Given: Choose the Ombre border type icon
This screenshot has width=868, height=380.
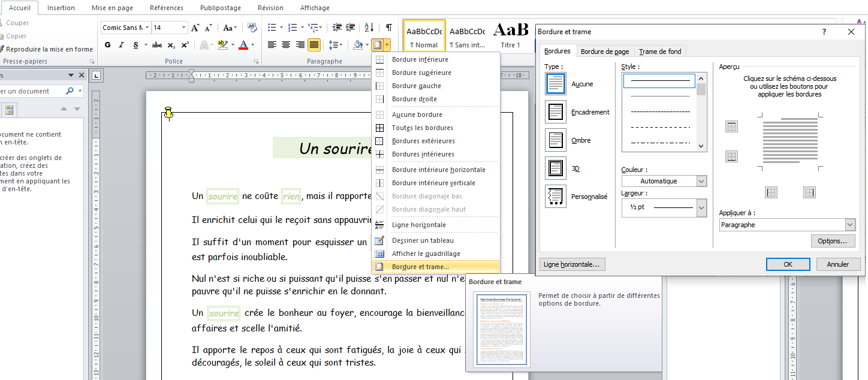Looking at the screenshot, I should [555, 140].
